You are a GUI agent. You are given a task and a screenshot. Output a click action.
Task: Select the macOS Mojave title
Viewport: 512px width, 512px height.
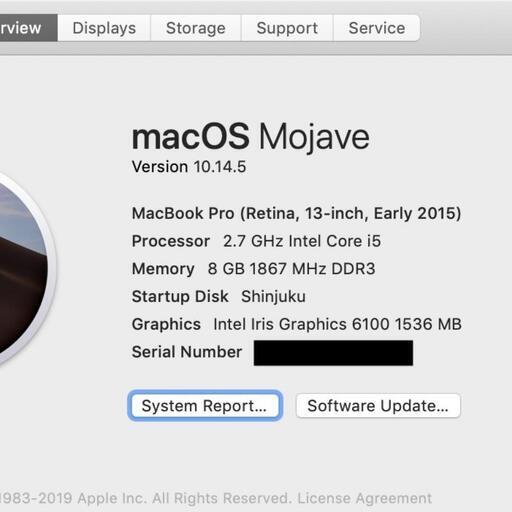[x=251, y=137]
